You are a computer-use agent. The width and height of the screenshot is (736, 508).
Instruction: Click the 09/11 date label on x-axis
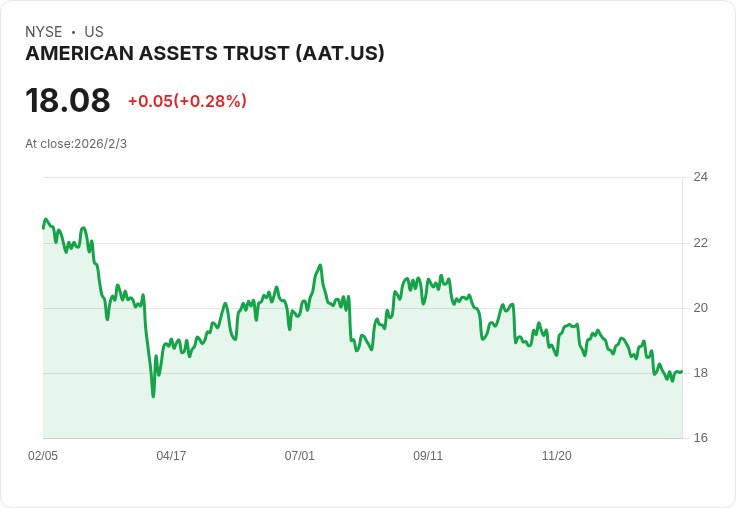(428, 455)
